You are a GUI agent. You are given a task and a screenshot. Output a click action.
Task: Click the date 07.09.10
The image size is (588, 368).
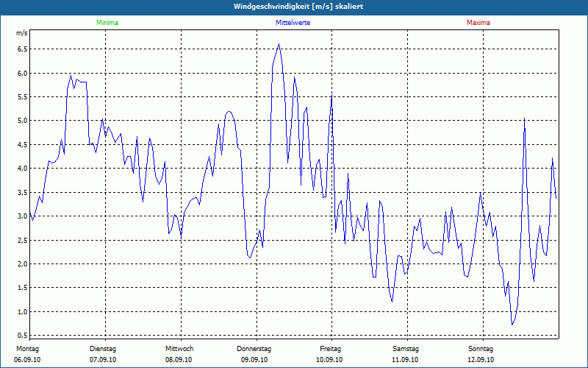pyautogui.click(x=103, y=360)
